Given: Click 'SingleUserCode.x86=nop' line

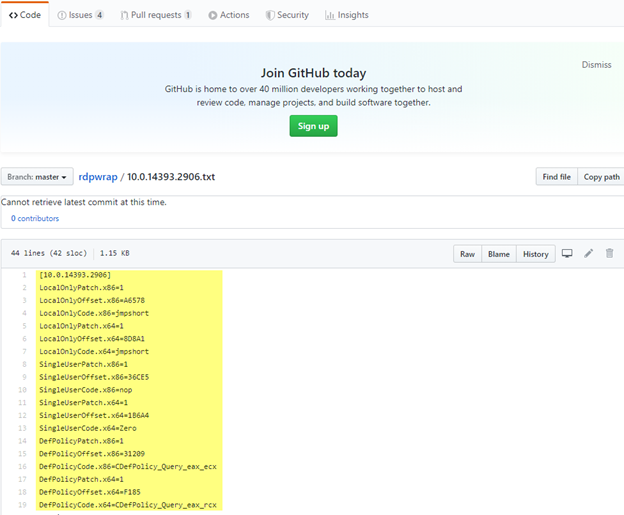Looking at the screenshot, I should 86,390.
